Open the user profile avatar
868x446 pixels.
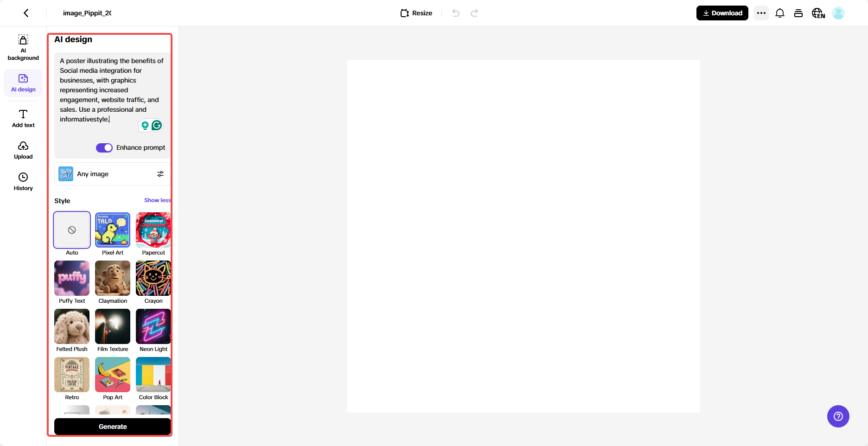838,13
